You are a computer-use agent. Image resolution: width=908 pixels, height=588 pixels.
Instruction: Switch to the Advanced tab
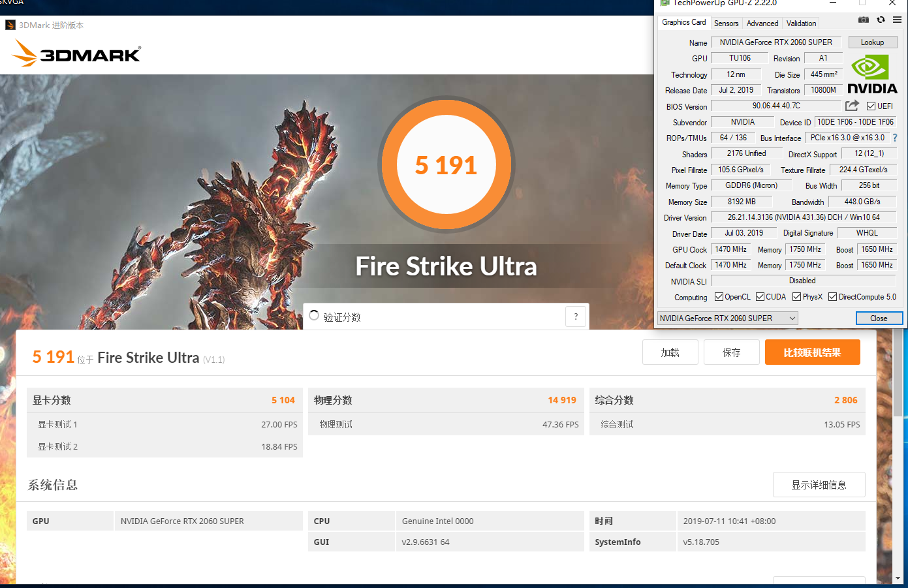coord(762,23)
